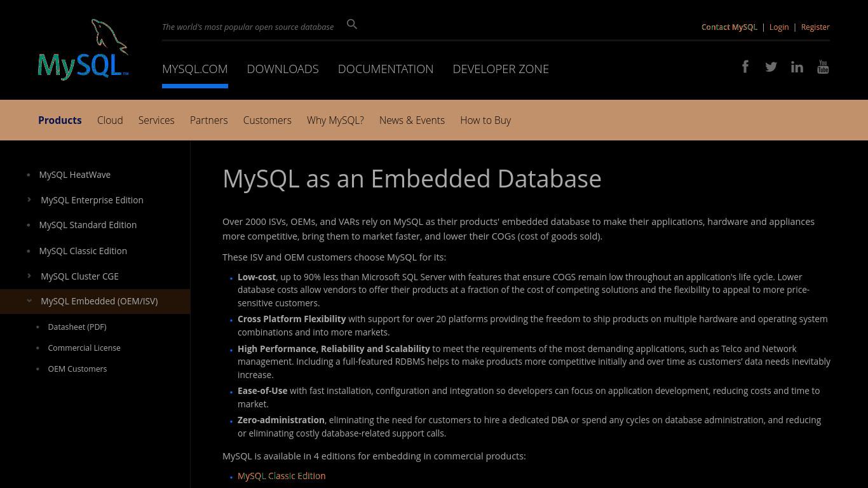Click 'High Performance, Reliability and Scalability' text

coord(334,349)
